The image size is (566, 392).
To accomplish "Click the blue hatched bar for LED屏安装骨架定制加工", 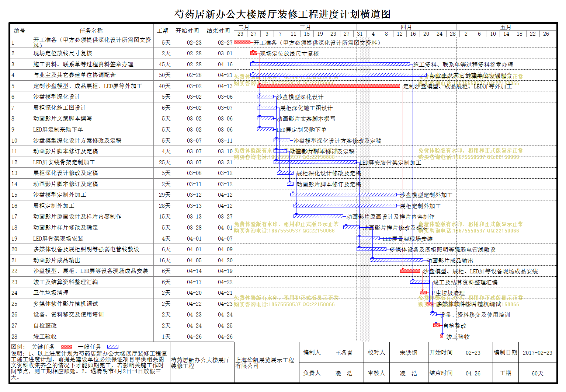I will point(316,162).
